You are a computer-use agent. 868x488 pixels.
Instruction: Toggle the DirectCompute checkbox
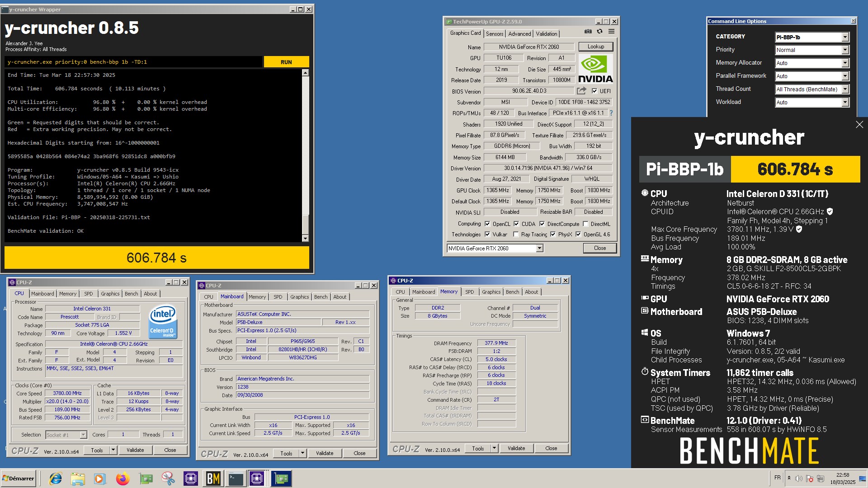point(542,224)
